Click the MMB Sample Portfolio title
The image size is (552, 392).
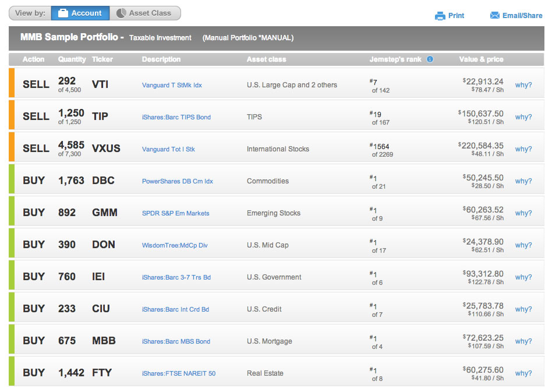click(x=69, y=37)
